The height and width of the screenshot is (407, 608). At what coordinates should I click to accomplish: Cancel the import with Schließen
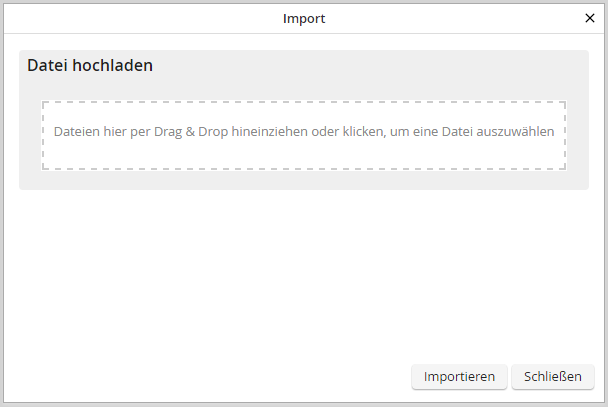[553, 376]
